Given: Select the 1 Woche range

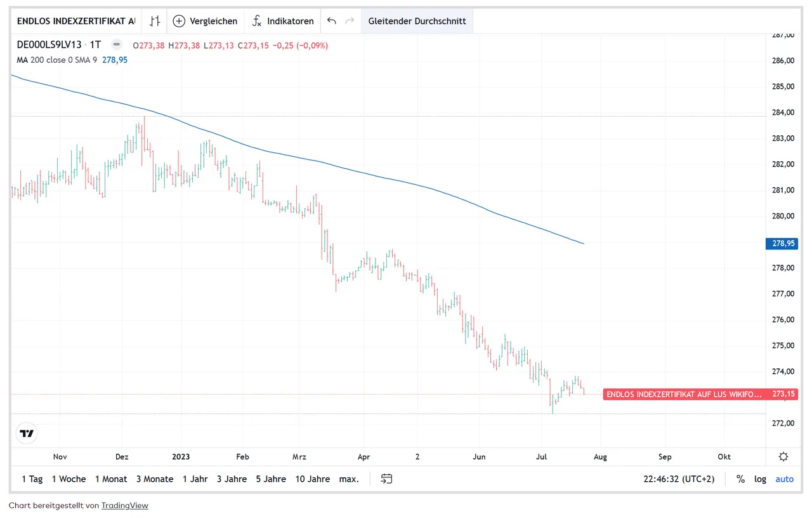Looking at the screenshot, I should 69,479.
